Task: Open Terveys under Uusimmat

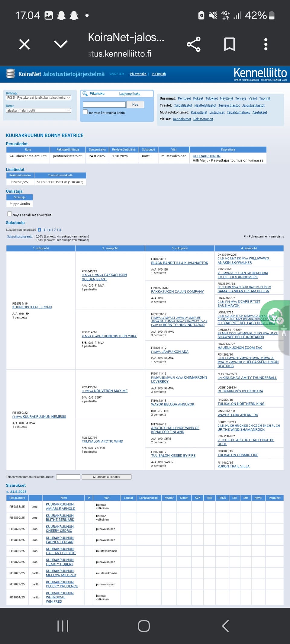Action: pos(241,98)
